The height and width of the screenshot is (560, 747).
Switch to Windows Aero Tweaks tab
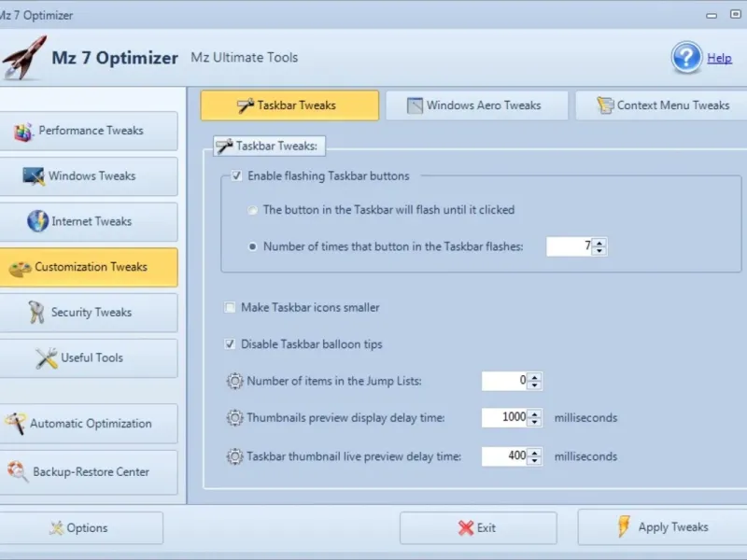[x=476, y=105]
